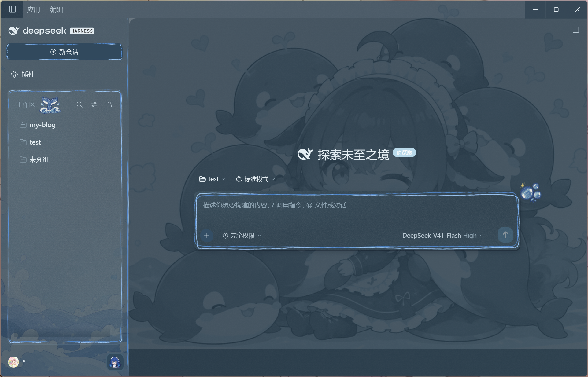588x377 pixels.
Task: Click the deepseek whale logo
Action: tap(14, 31)
